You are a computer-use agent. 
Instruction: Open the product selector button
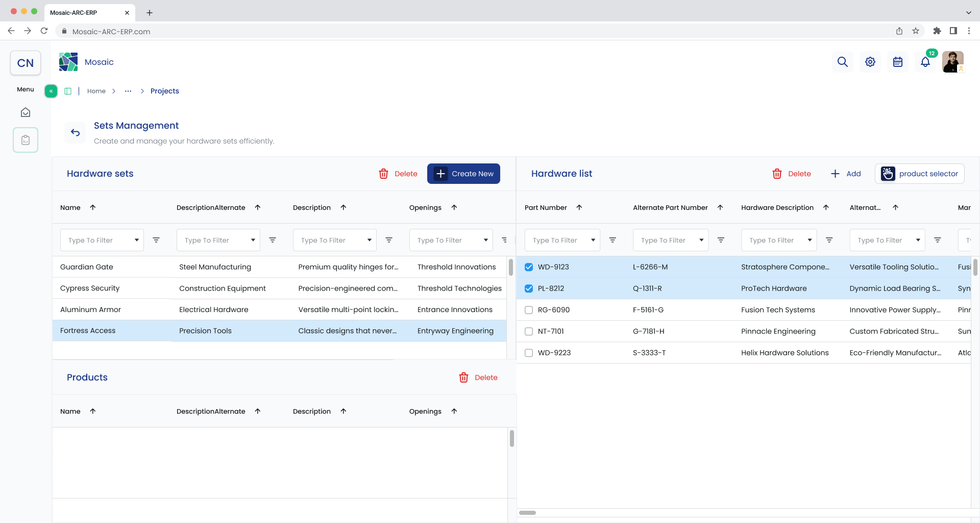point(920,174)
